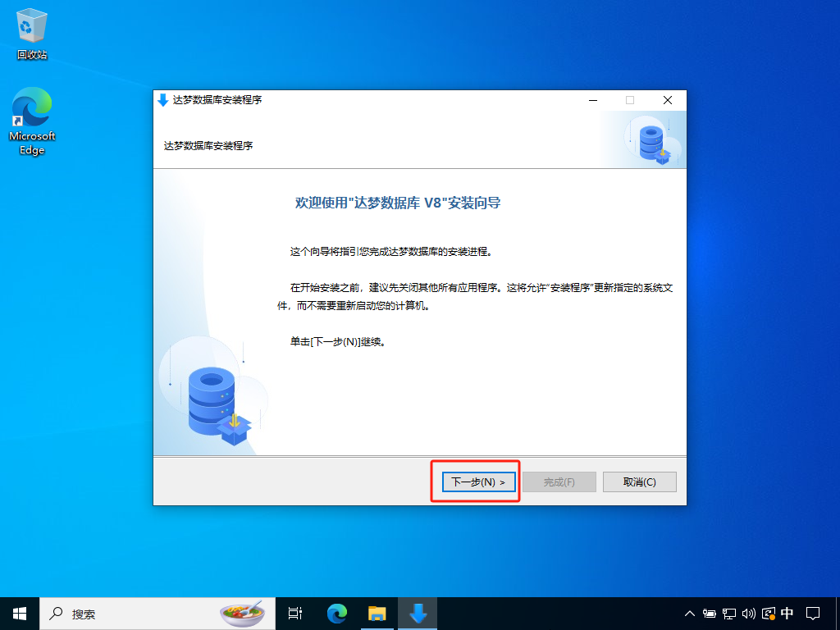Viewport: 840px width, 630px height.
Task: Click the battery/power tray icon
Action: [x=710, y=614]
